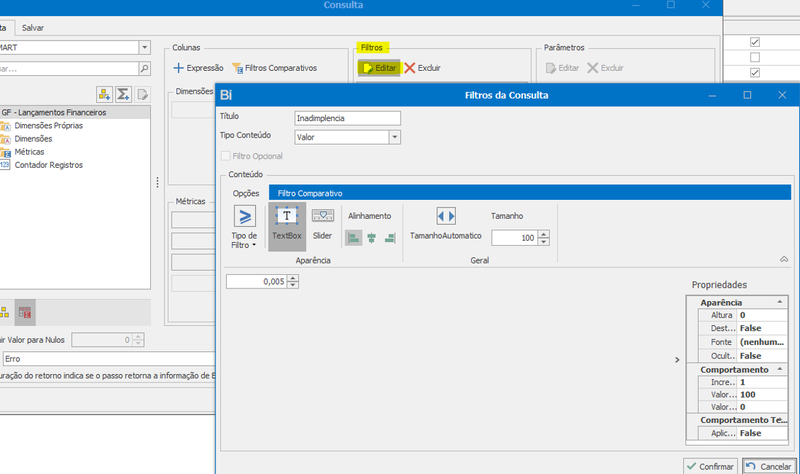Increase the 0,005 value with up arrow
This screenshot has height=474, width=800.
click(x=293, y=278)
